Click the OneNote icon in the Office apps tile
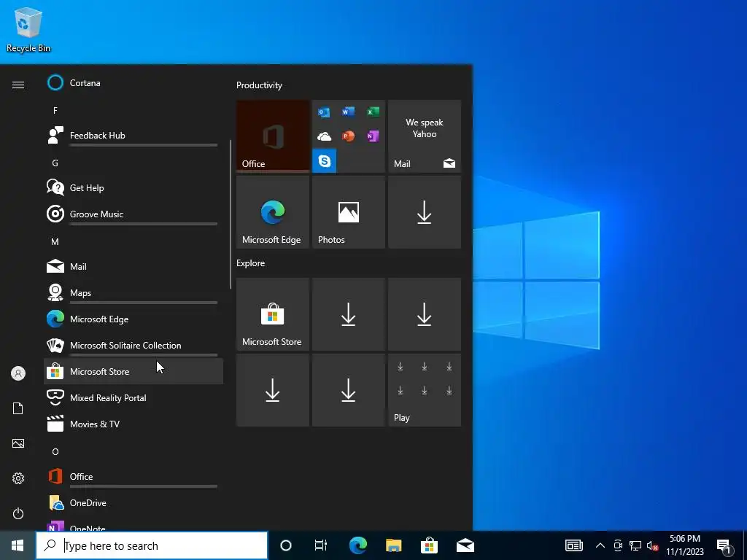Screen dimensions: 747x560 [x=373, y=136]
